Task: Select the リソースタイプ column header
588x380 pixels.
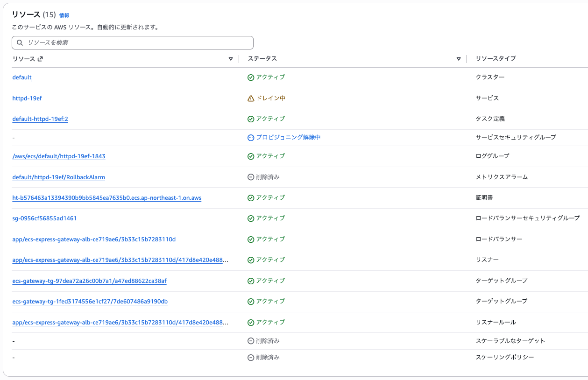Action: click(496, 59)
